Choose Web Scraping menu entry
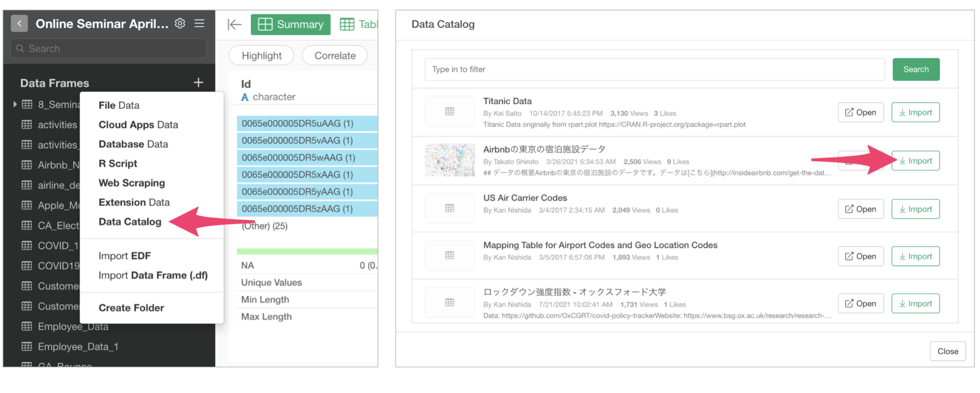Screen dimensions: 980x393 tap(132, 183)
